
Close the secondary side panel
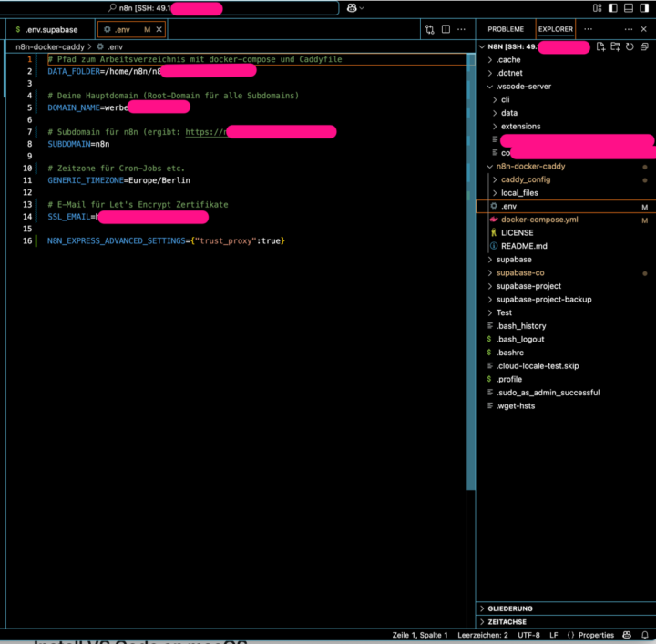[x=644, y=29]
